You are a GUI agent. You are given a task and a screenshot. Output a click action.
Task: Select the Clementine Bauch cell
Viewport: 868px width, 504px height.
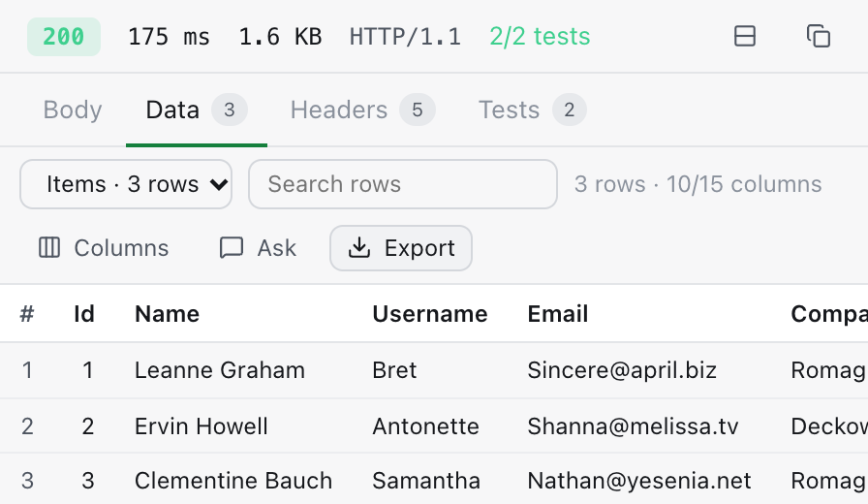pos(233,481)
